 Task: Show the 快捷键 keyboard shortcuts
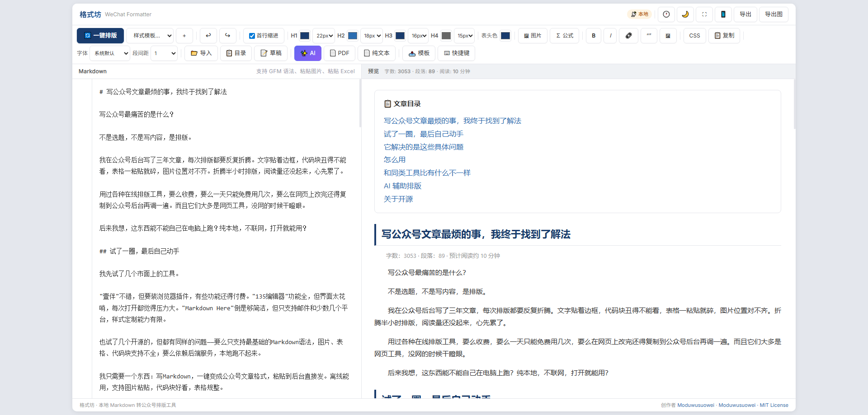point(457,53)
